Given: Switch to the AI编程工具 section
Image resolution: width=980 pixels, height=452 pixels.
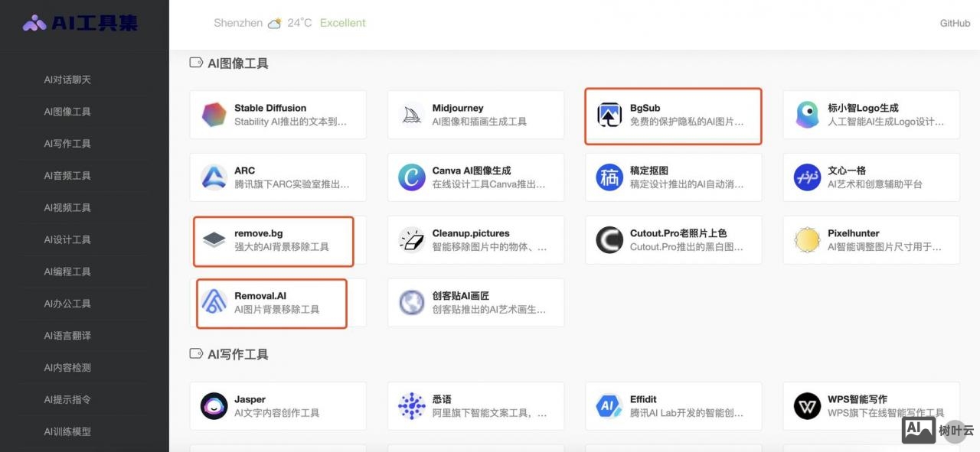Looking at the screenshot, I should [67, 272].
